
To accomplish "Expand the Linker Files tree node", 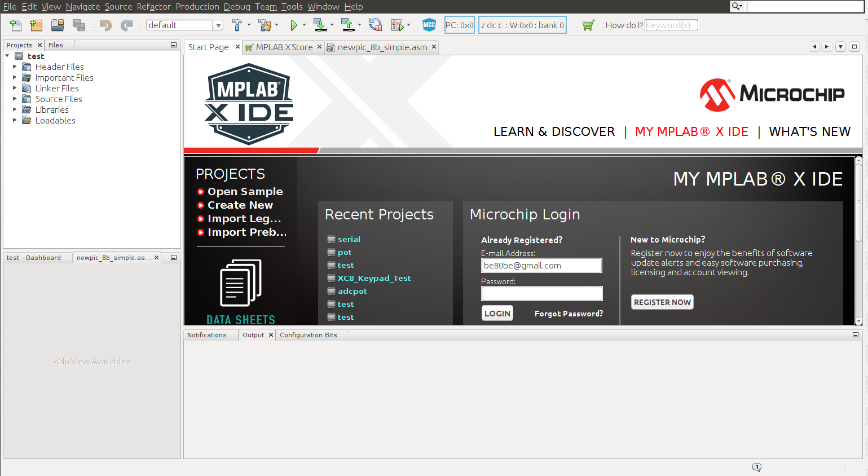I will tap(15, 88).
